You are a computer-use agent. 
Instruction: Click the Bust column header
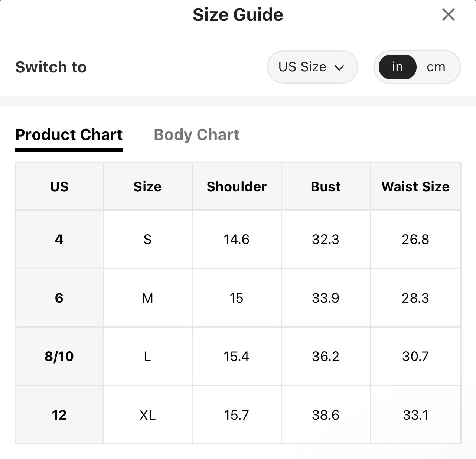[326, 186]
